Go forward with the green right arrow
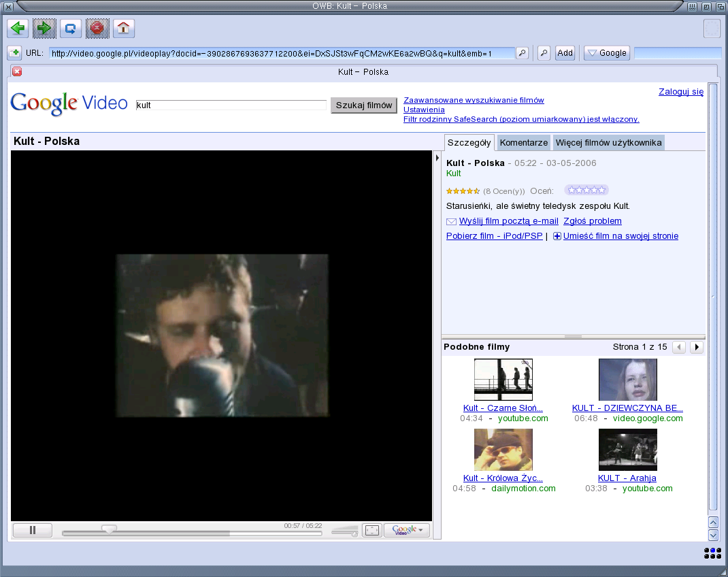The height and width of the screenshot is (577, 728). point(44,29)
